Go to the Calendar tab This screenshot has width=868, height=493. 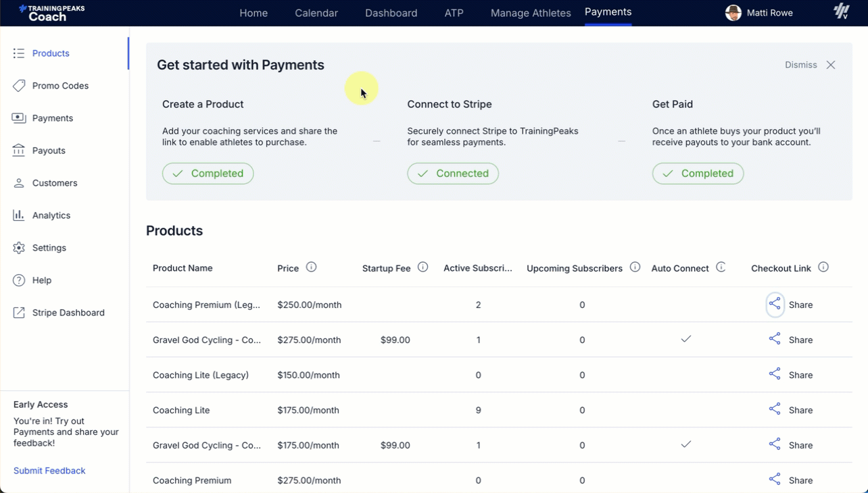point(316,13)
